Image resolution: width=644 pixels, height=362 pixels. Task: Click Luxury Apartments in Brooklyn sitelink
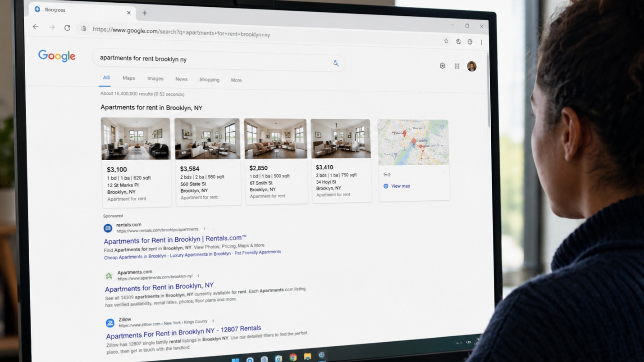pos(201,254)
